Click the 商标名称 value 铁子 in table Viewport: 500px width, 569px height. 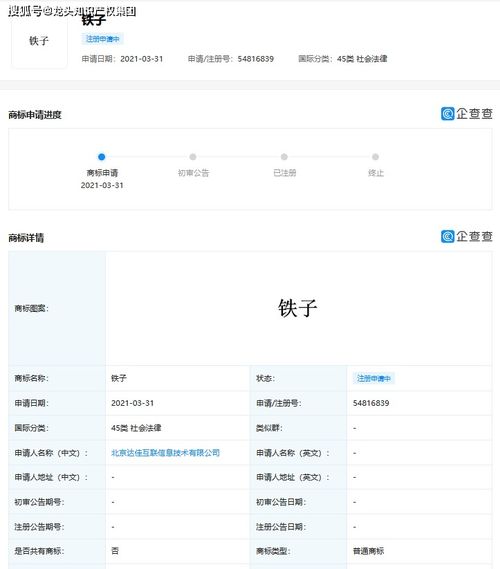(x=119, y=378)
